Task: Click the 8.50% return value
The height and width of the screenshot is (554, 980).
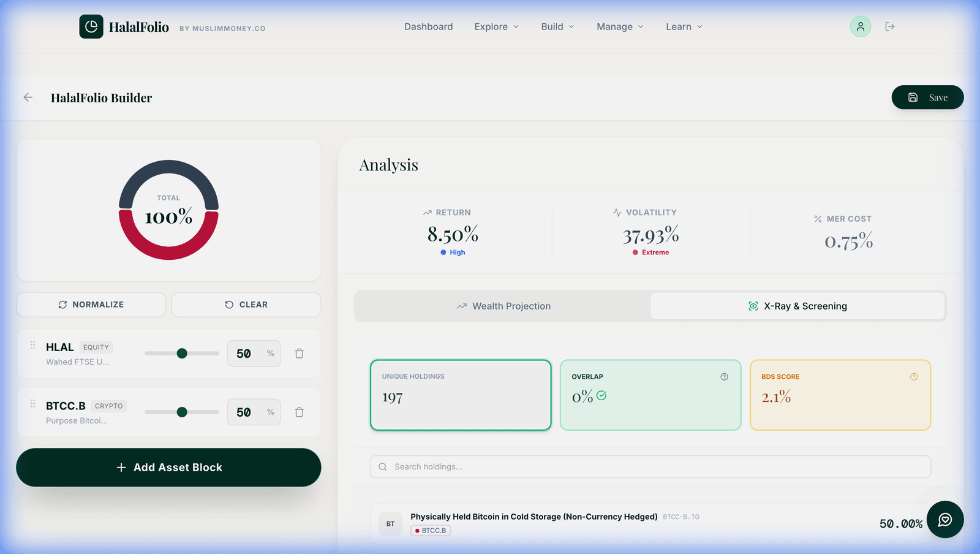Action: pos(453,234)
